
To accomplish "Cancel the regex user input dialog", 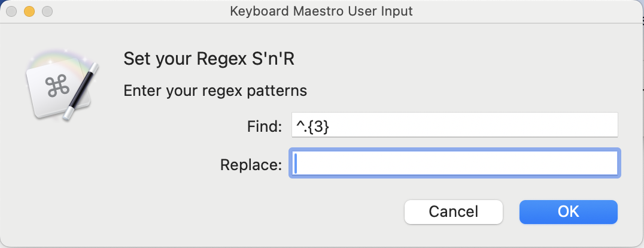I will 453,211.
